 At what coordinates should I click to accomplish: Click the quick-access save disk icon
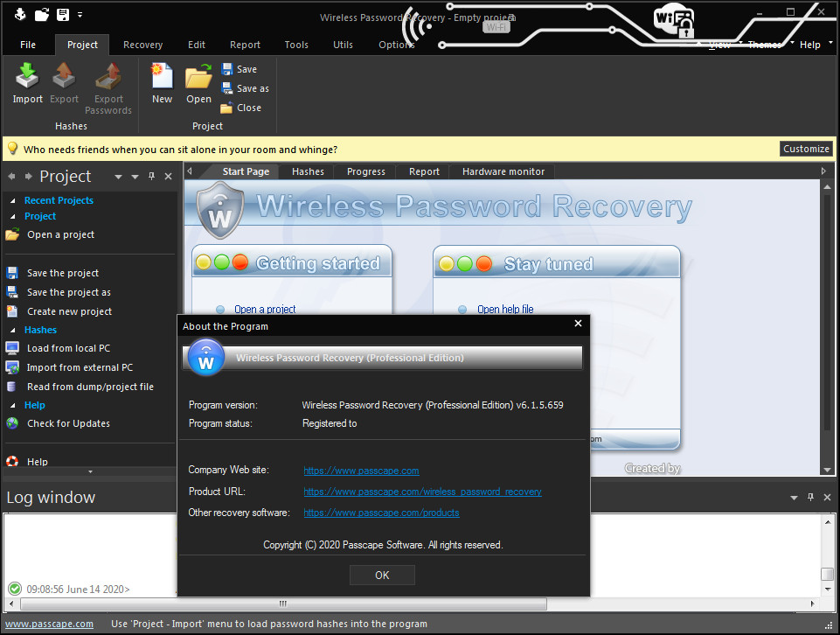pyautogui.click(x=63, y=15)
